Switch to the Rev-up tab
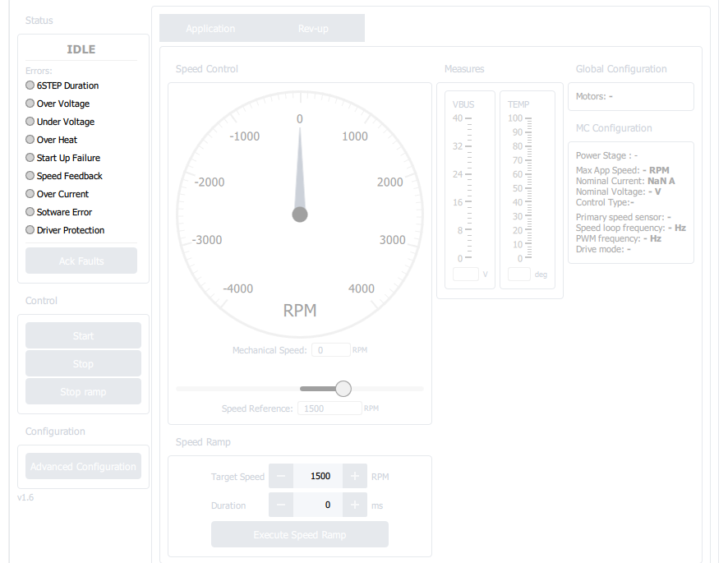Image resolution: width=728 pixels, height=563 pixels. point(313,28)
